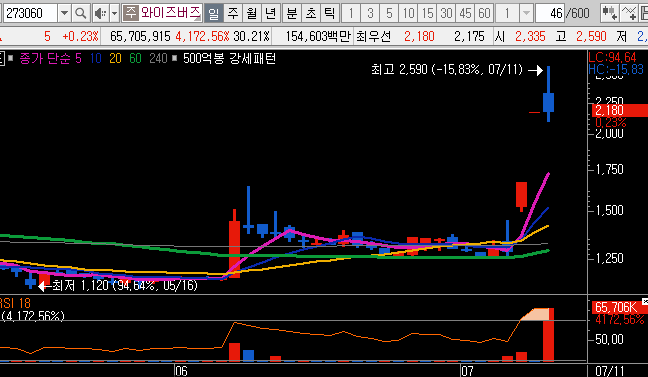
Task: Click the speaker sound alert icon
Action: pos(100,13)
